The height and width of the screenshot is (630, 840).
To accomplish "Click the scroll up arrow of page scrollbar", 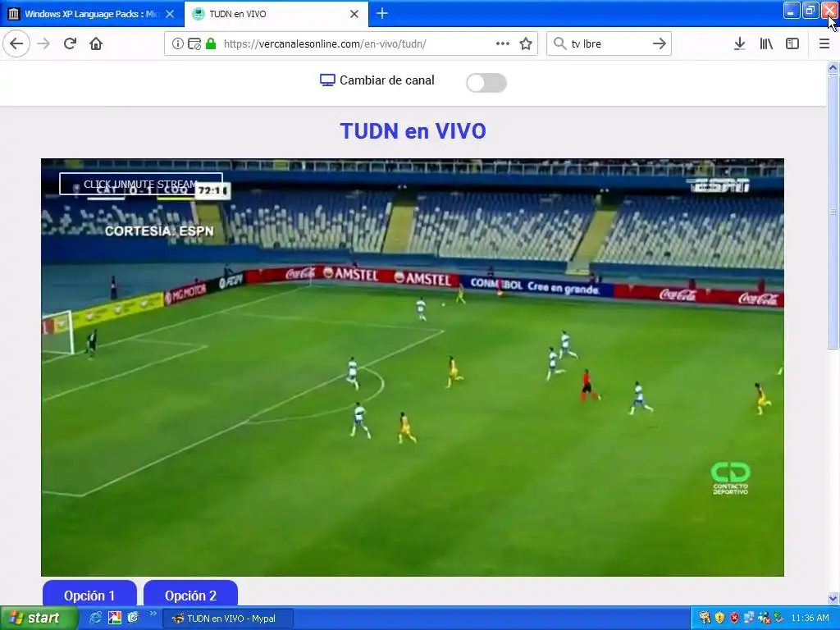I will tap(833, 67).
